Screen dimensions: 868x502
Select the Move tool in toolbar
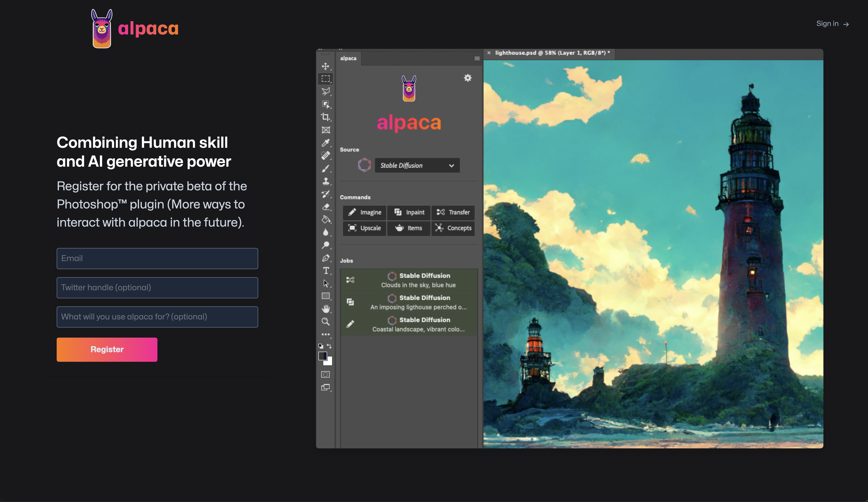tap(325, 66)
